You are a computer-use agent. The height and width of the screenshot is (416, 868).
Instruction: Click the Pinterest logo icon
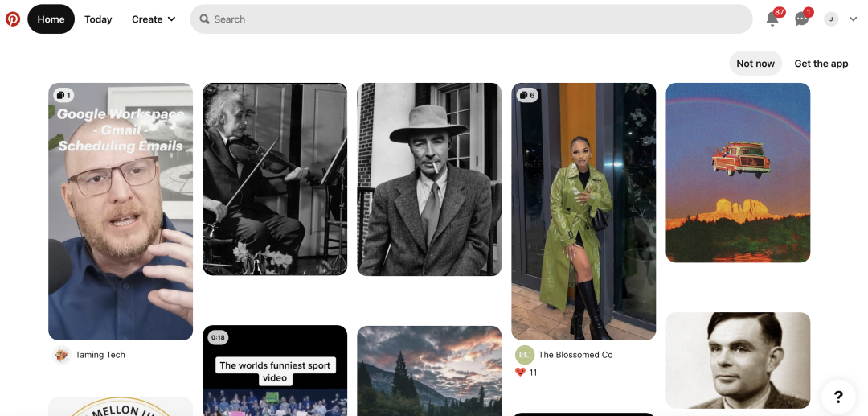pyautogui.click(x=13, y=19)
